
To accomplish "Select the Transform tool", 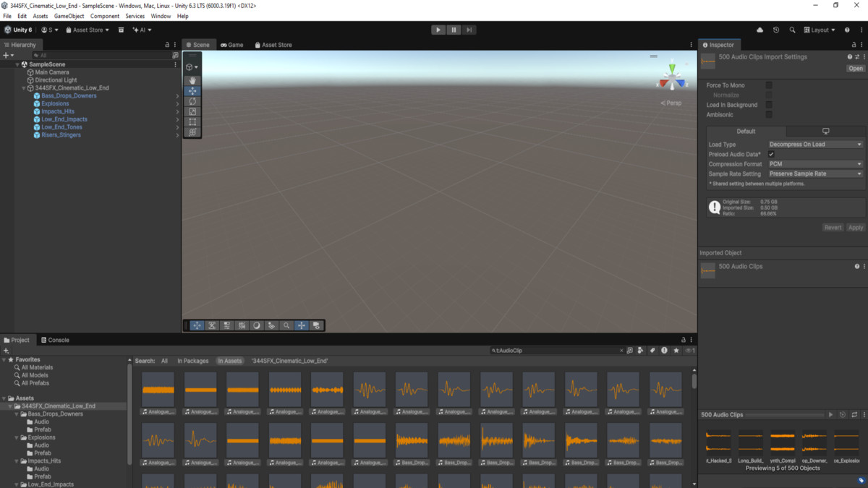I will (192, 132).
